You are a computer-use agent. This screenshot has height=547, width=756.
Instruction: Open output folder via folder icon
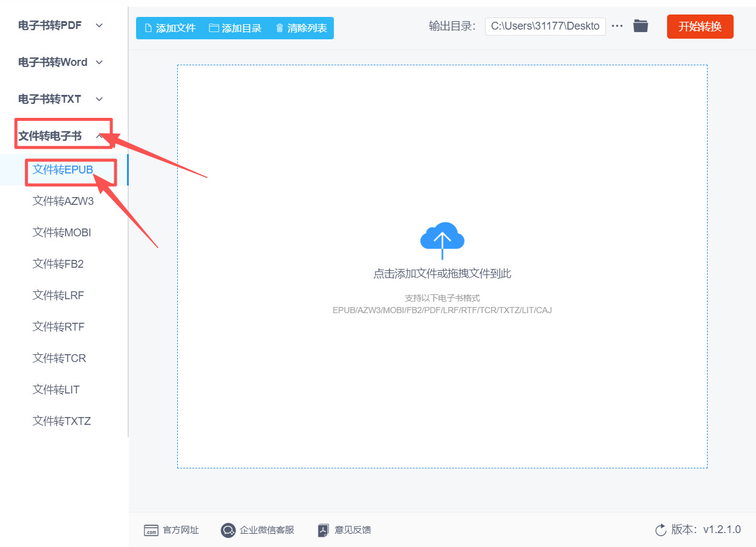pyautogui.click(x=640, y=26)
